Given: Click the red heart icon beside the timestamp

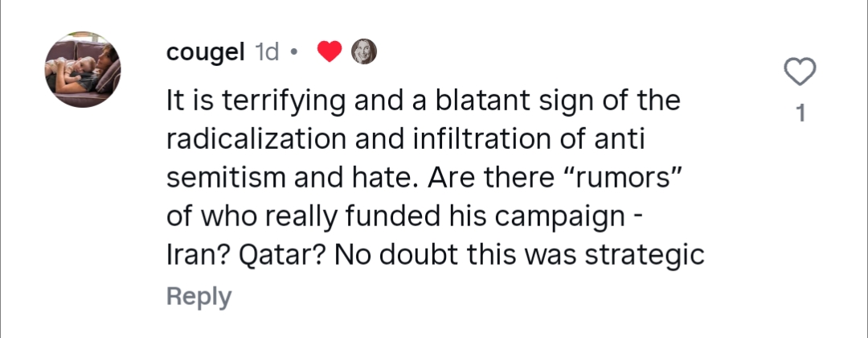Looking at the screenshot, I should pyautogui.click(x=330, y=52).
